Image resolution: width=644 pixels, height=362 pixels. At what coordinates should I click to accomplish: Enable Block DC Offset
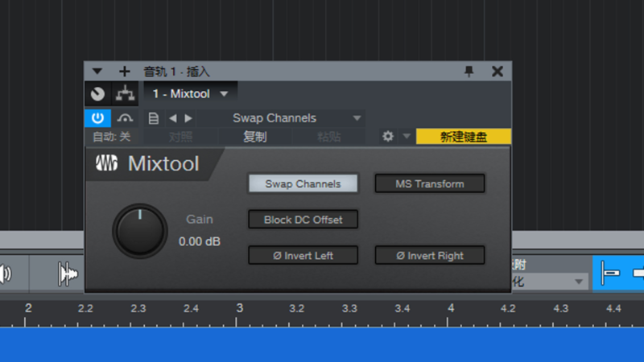(x=303, y=220)
